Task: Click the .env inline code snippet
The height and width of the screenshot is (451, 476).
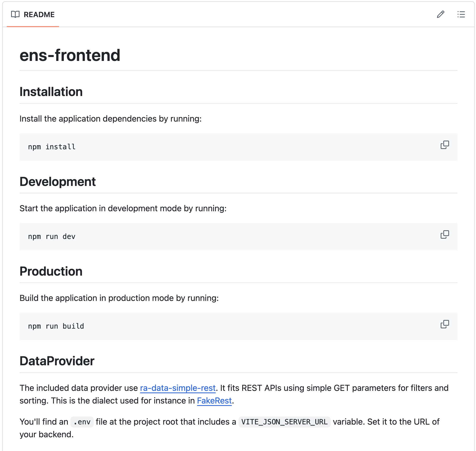Action: point(82,422)
